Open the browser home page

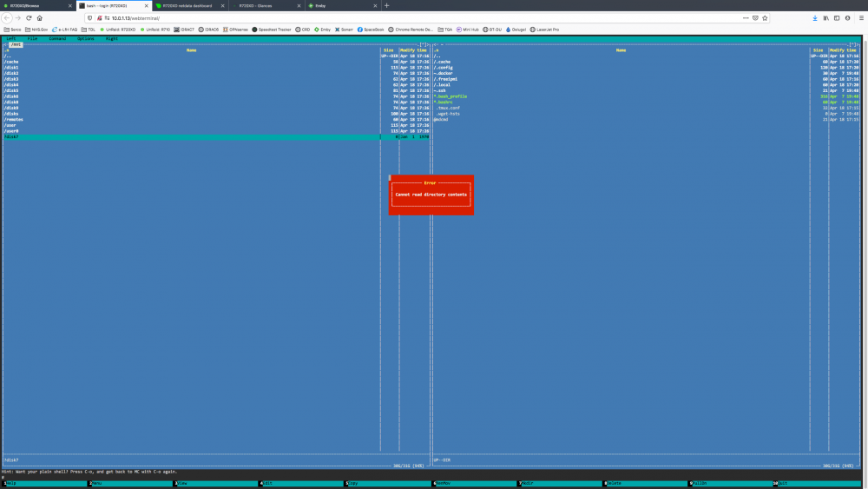39,17
